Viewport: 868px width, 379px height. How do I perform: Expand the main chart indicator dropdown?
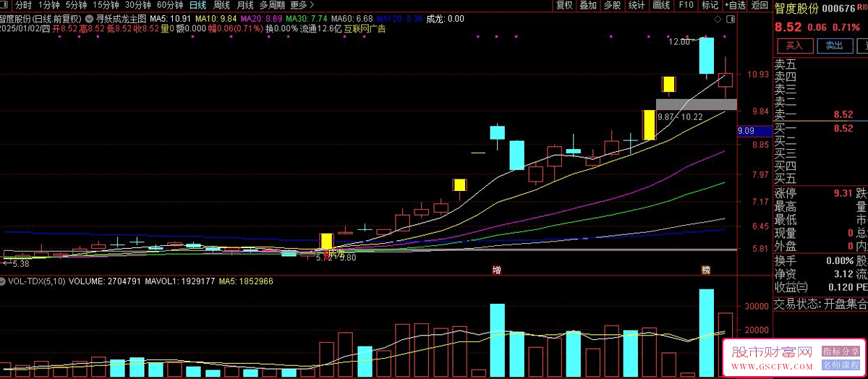(89, 18)
